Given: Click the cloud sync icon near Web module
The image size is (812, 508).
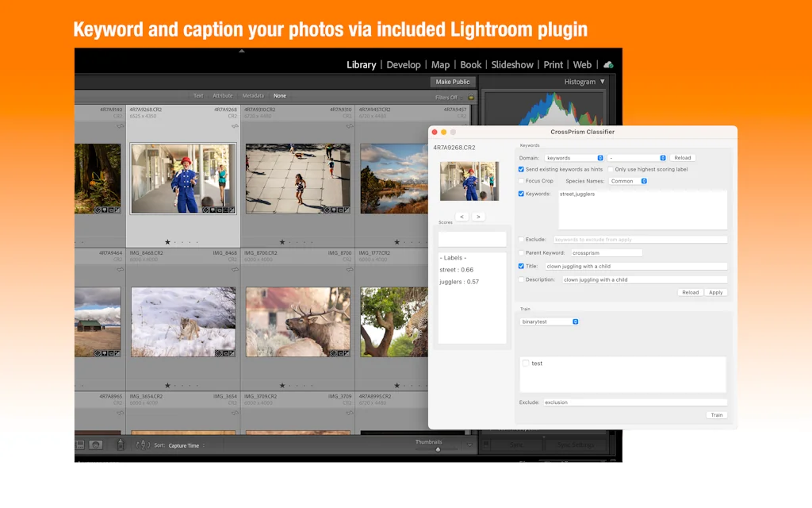Looking at the screenshot, I should tap(607, 65).
